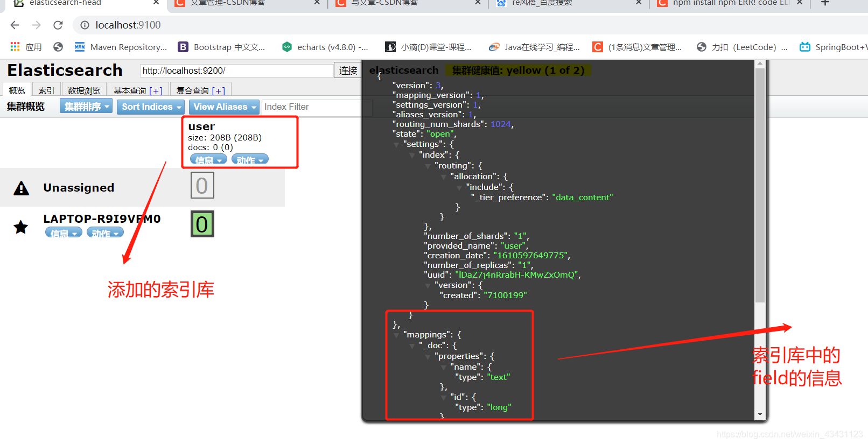This screenshot has width=868, height=444.
Task: Open 动作 dropdown for user index
Action: pos(250,160)
